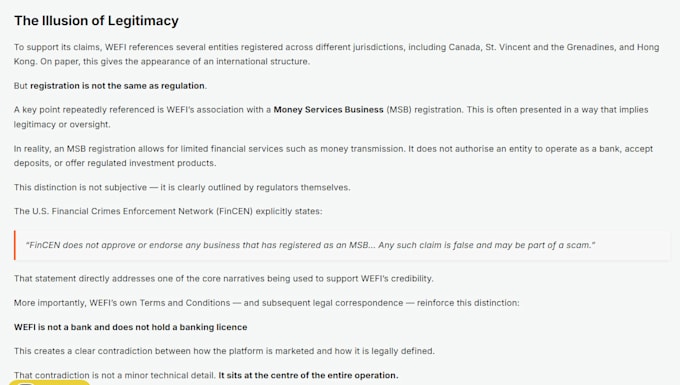Click the paragraph starting 'In reality, an MSB registration'
The height and width of the screenshot is (385, 680).
(333, 156)
